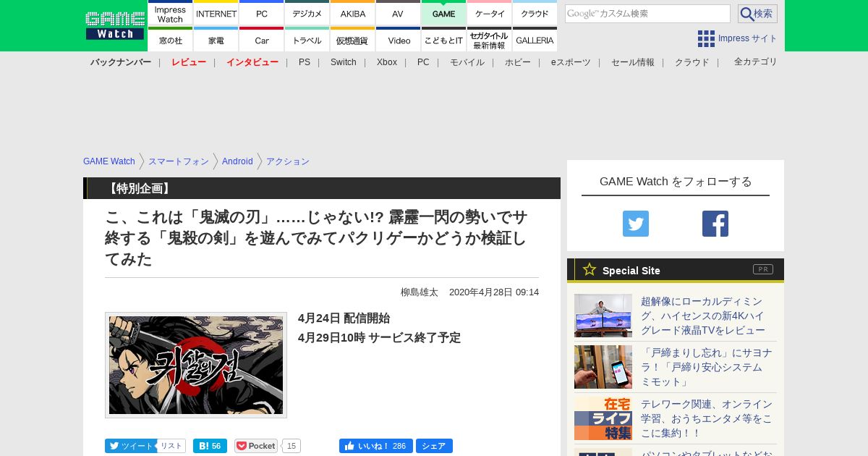This screenshot has width=868, height=456.
Task: Open the 在宅ライフ特集 thumbnail
Action: point(603,418)
